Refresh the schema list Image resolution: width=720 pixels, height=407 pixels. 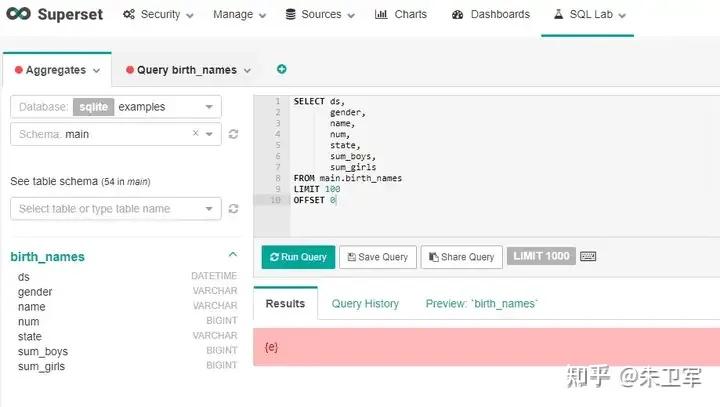233,134
